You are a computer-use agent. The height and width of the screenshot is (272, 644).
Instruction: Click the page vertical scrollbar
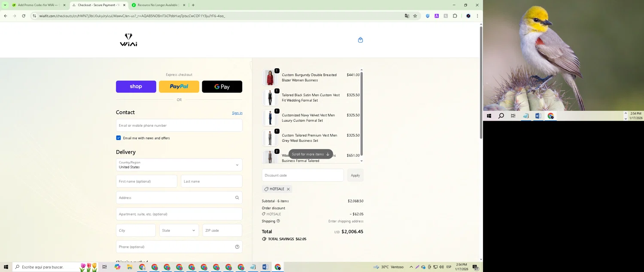tap(481, 82)
